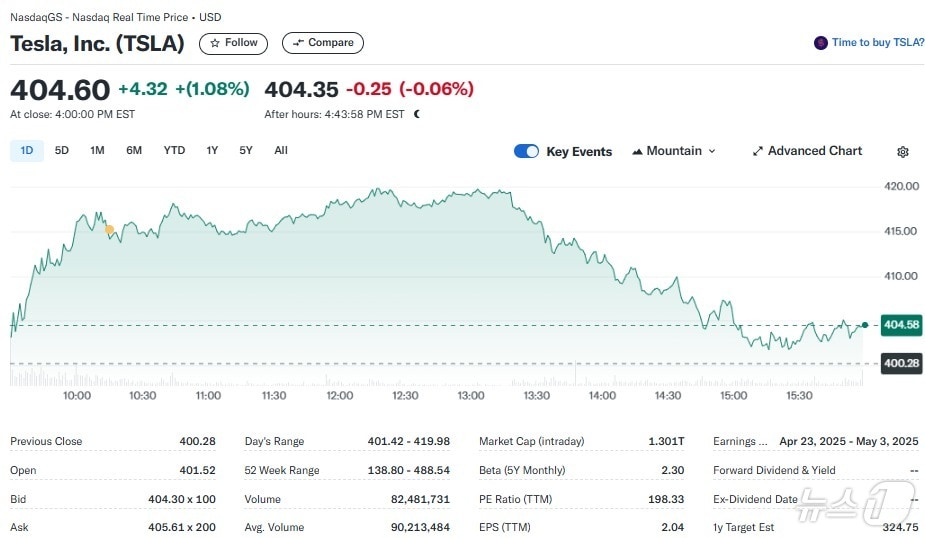Click the star icon in Follow button
The image size is (925, 538).
point(215,43)
